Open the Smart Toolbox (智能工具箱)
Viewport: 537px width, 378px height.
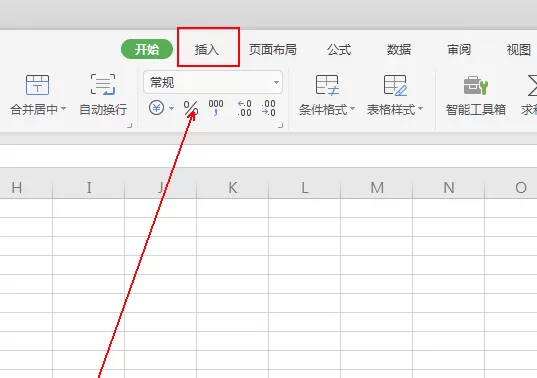[x=476, y=95]
